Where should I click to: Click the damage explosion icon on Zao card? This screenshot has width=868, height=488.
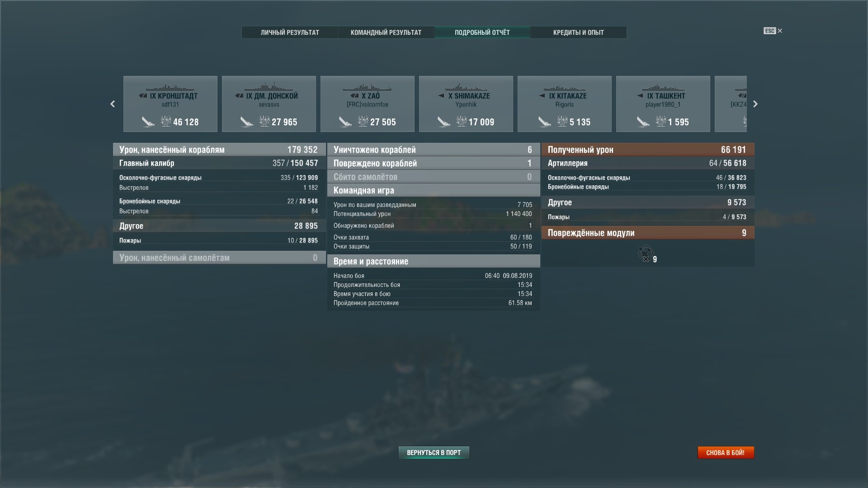tap(363, 121)
